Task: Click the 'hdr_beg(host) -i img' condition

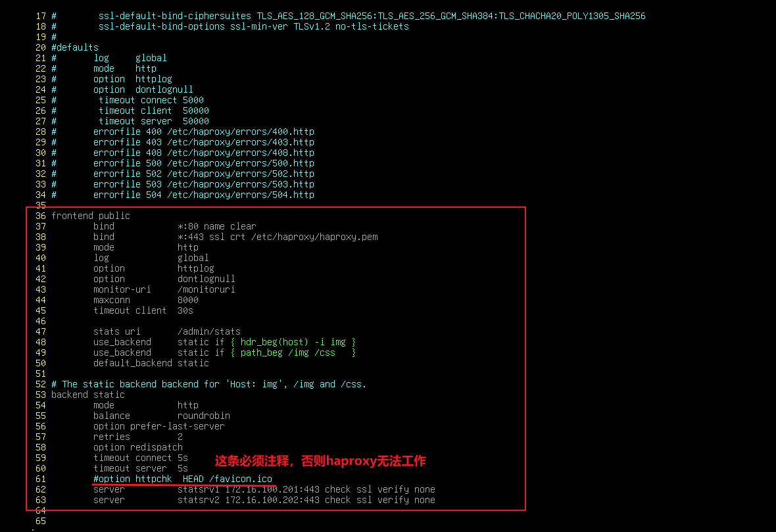Action: 293,342
